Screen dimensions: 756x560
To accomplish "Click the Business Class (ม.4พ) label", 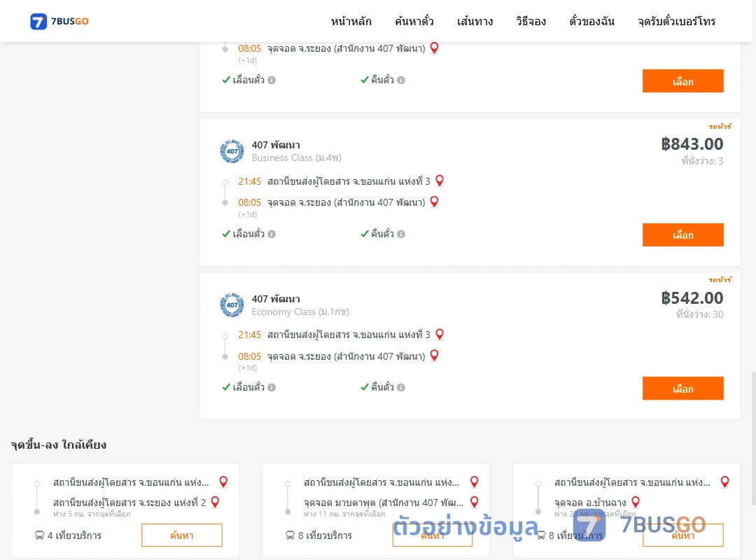I will click(x=297, y=157).
